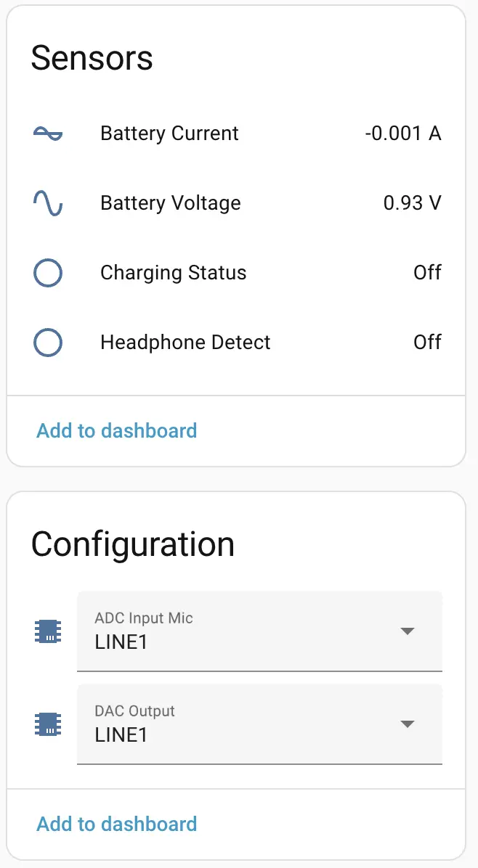Expand the DAC Output dropdown arrow
478x868 pixels.
click(x=408, y=724)
